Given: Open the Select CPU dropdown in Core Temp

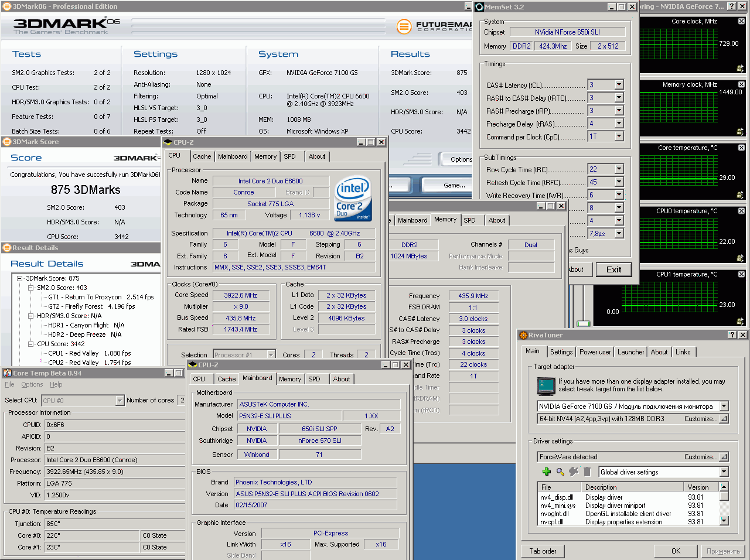Looking at the screenshot, I should point(120,401).
